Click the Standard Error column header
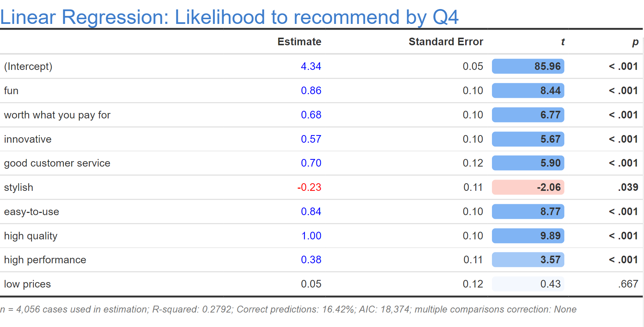Screen dimensions: 644x327 [446, 42]
